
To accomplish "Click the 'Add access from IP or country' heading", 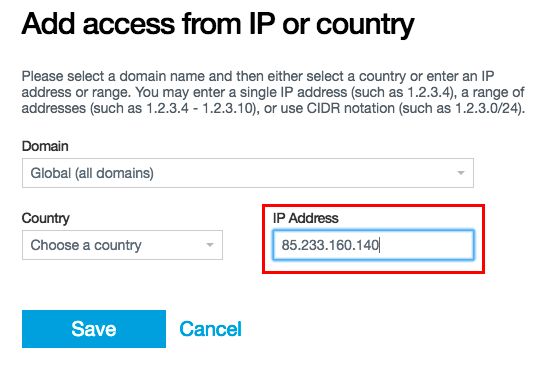I will [x=218, y=24].
